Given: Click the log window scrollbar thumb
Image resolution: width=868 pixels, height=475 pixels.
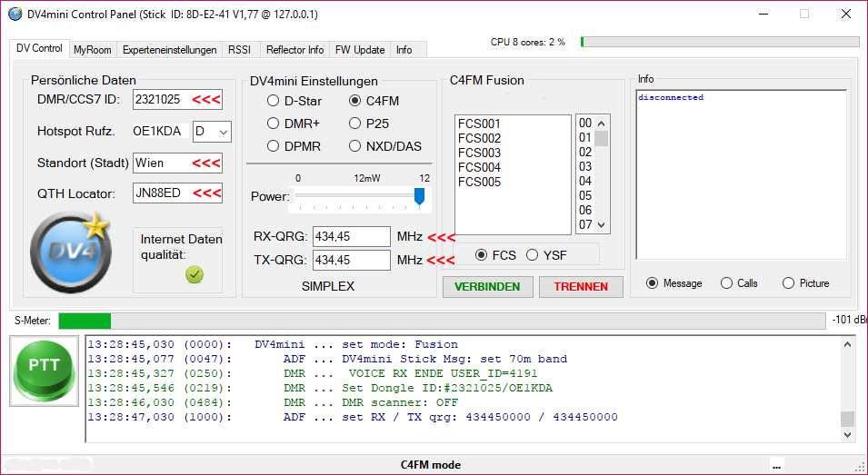Looking at the screenshot, I should pyautogui.click(x=847, y=419).
